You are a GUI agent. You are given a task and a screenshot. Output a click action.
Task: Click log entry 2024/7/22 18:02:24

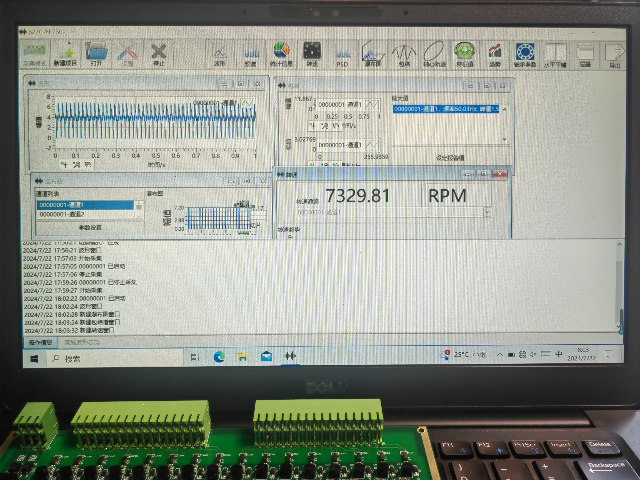click(63, 306)
